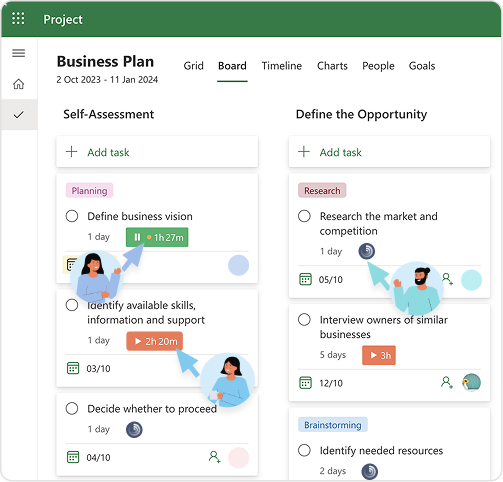Image resolution: width=503 pixels, height=482 pixels.
Task: Open Identify needed resources task title
Action: tap(381, 450)
